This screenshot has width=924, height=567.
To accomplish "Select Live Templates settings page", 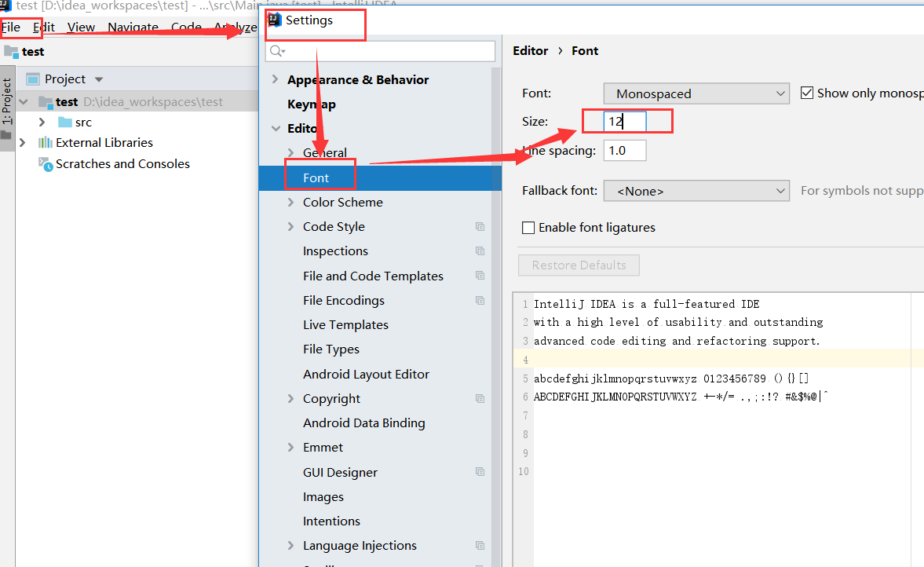I will [345, 325].
